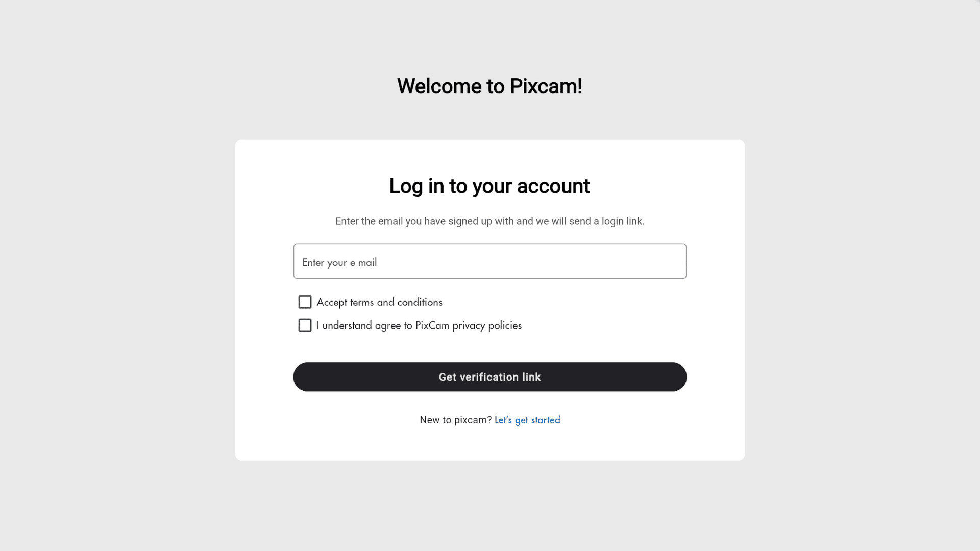Focus the email address text box

tap(489, 261)
